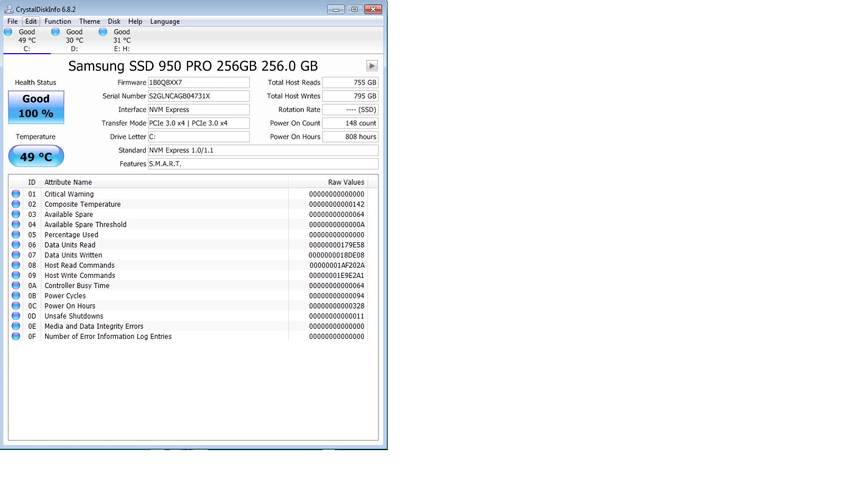868x488 pixels.
Task: Select the Unsafe Shutdowns attribute name
Action: point(74,316)
